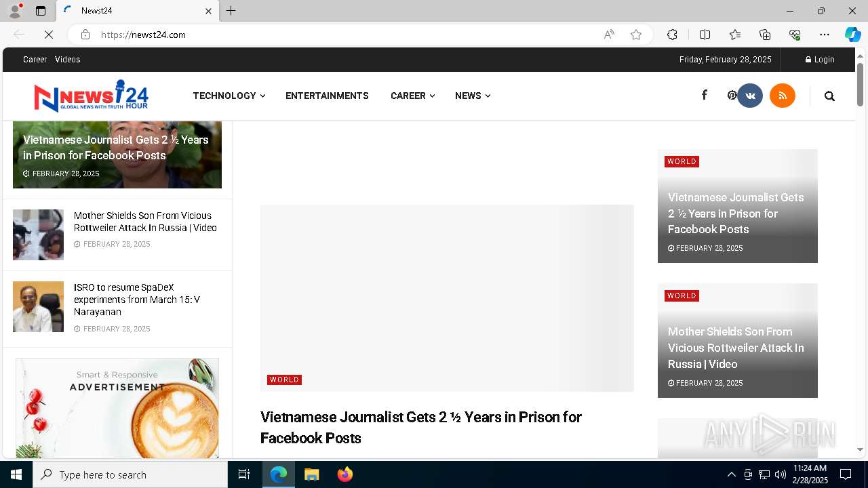
Task: Open the site search magnifier icon
Action: point(829,96)
